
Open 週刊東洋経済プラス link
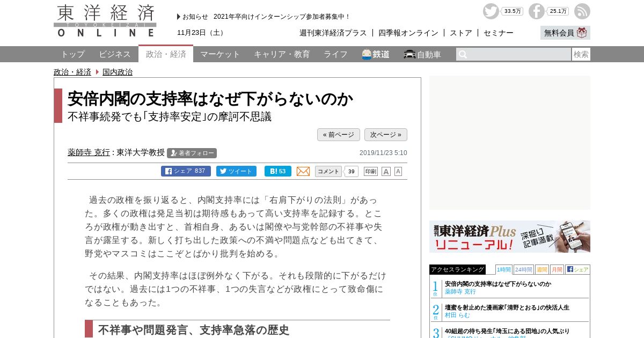pos(333,33)
